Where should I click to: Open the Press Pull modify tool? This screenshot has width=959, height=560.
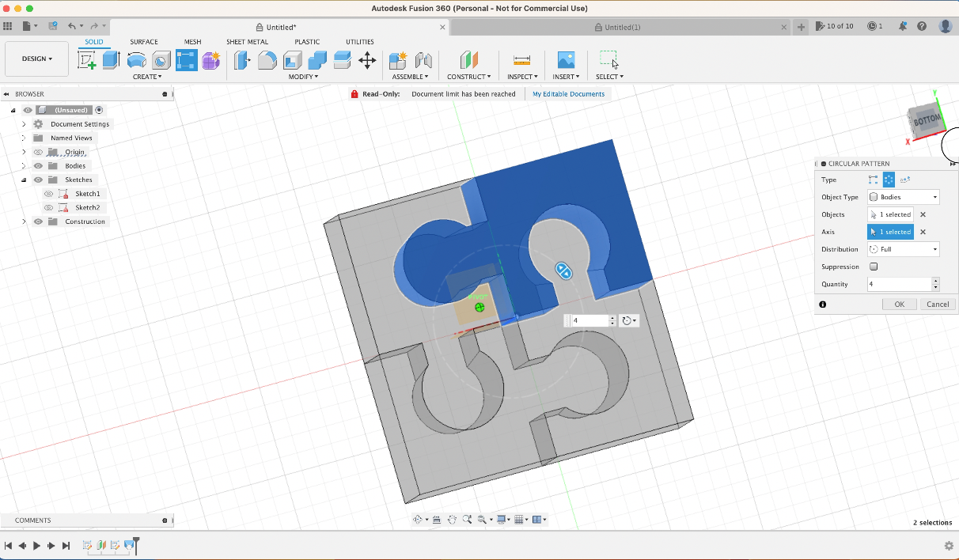[x=243, y=60]
